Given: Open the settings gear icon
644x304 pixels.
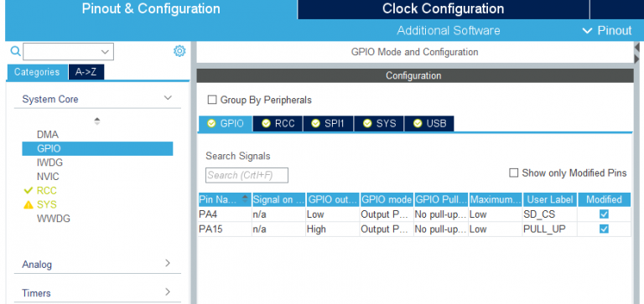Looking at the screenshot, I should (x=179, y=51).
